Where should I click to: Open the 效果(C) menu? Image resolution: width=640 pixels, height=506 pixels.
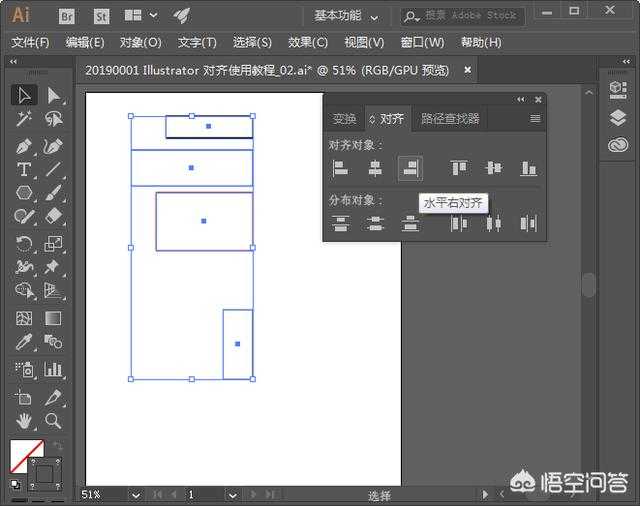[308, 42]
